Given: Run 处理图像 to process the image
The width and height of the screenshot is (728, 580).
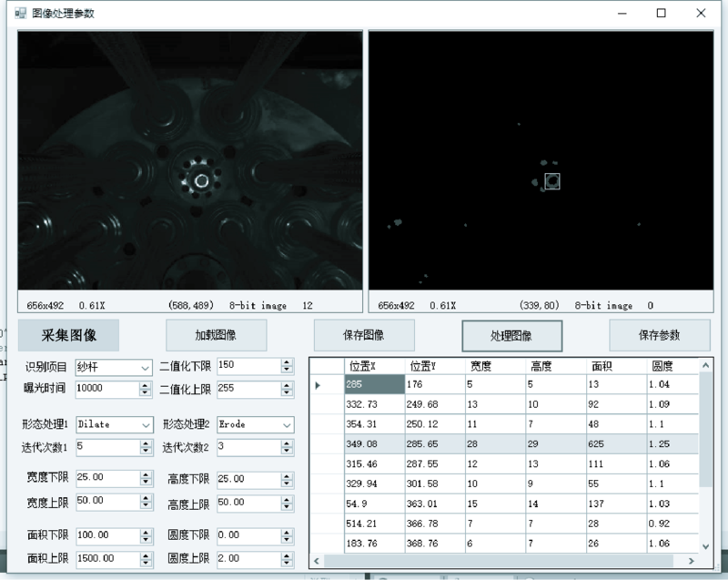Looking at the screenshot, I should pyautogui.click(x=512, y=335).
